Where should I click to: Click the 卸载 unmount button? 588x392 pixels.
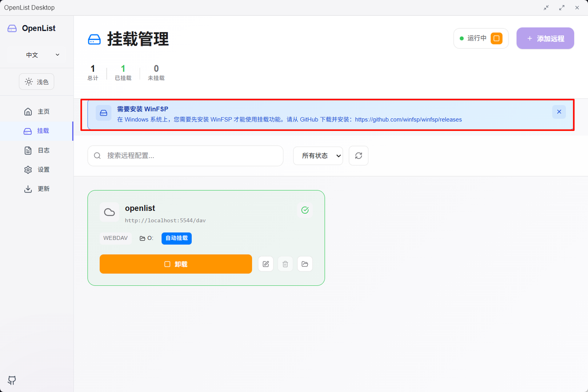point(176,264)
